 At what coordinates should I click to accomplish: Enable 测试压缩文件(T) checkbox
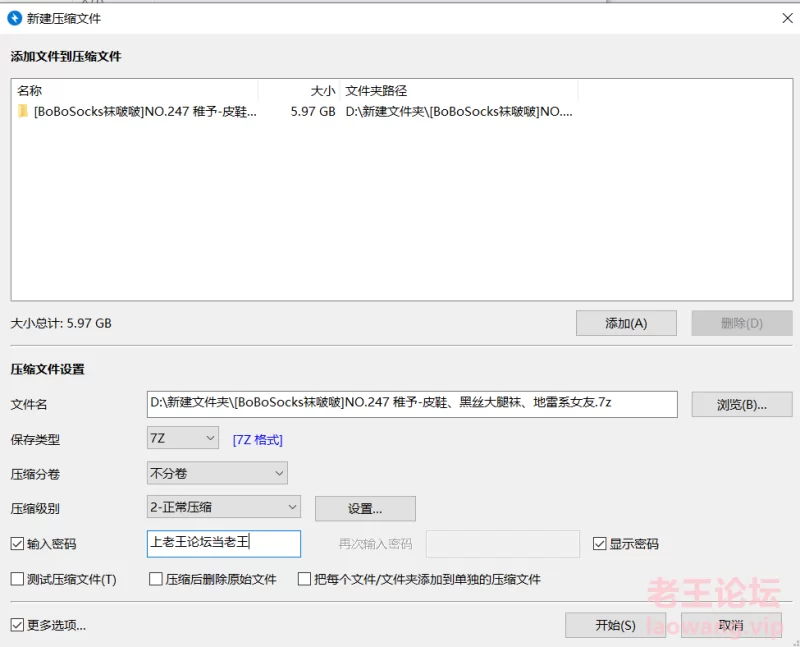pos(18,579)
